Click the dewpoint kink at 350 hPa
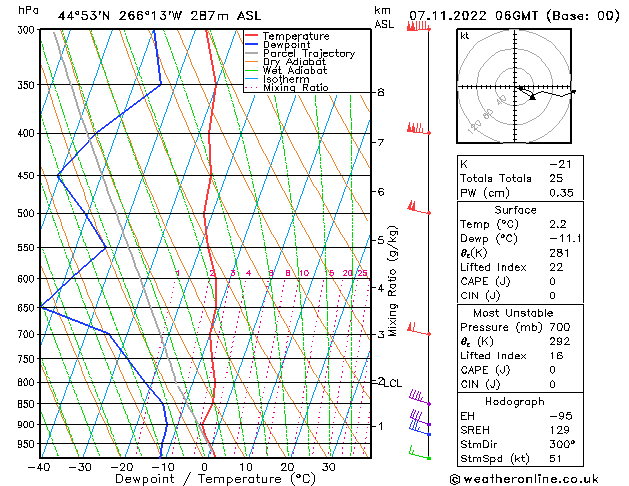This screenshot has height=486, width=629. [x=160, y=85]
